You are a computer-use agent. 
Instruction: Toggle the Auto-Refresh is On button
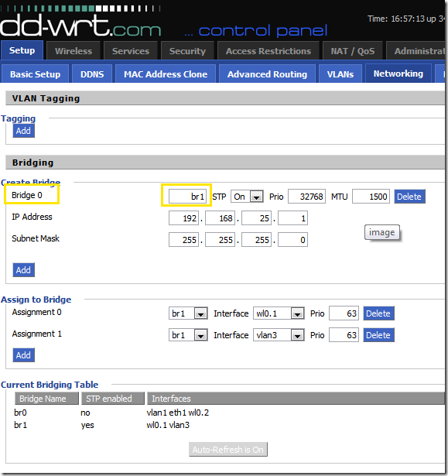click(x=228, y=449)
